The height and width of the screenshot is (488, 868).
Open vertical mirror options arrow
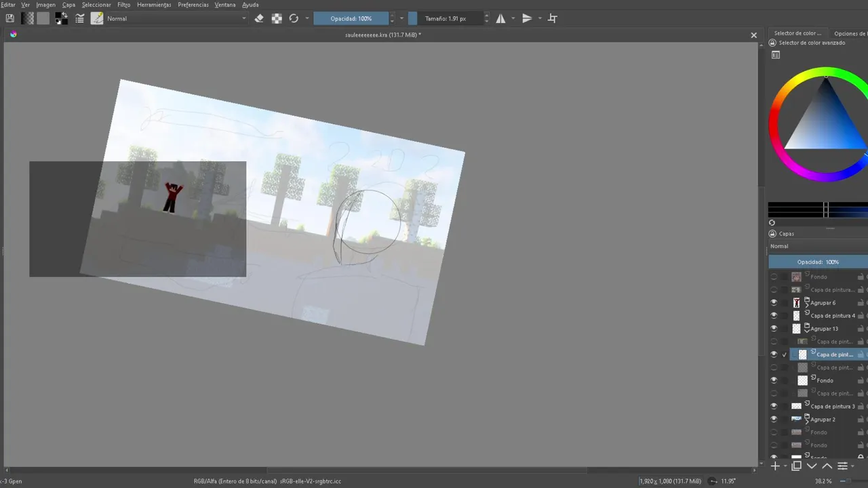click(540, 18)
